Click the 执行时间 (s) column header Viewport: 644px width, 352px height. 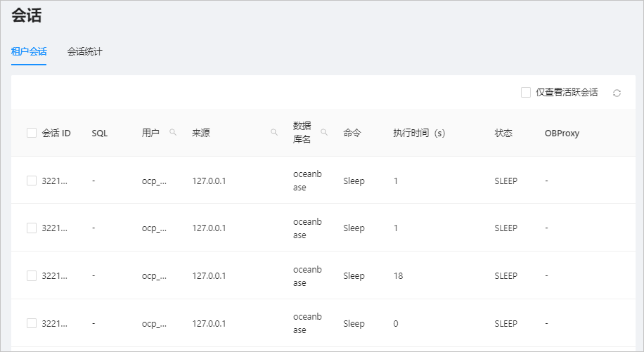(x=419, y=133)
